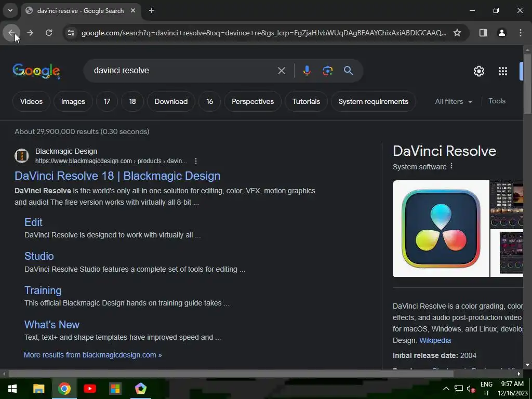Open a new tab with plus icon
The width and height of the screenshot is (532, 399).
[x=152, y=10]
